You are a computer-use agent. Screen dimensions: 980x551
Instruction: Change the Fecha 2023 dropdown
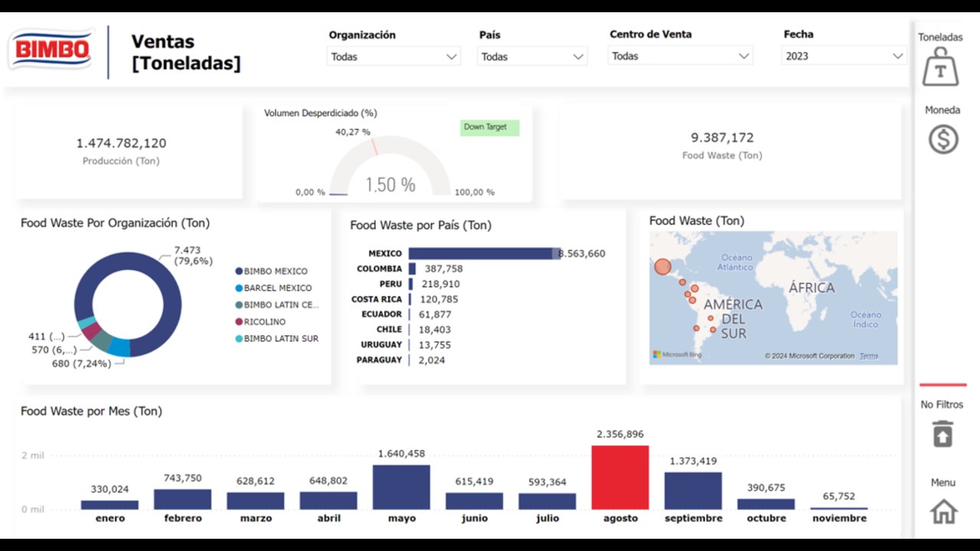point(844,56)
